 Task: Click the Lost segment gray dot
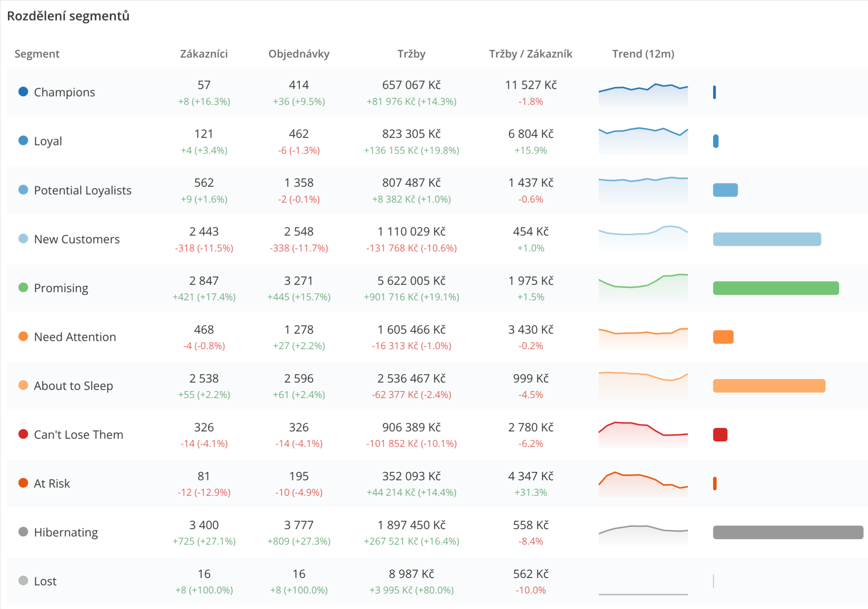coord(23,581)
